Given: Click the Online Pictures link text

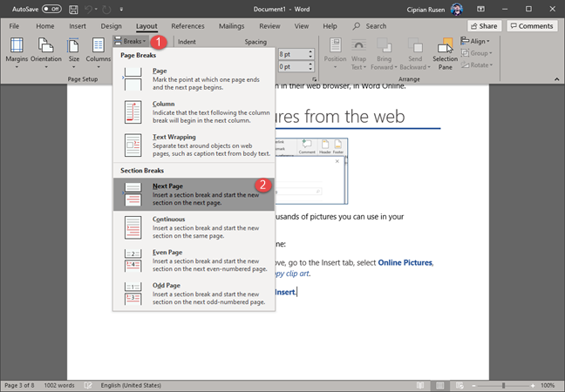Looking at the screenshot, I should pos(405,263).
